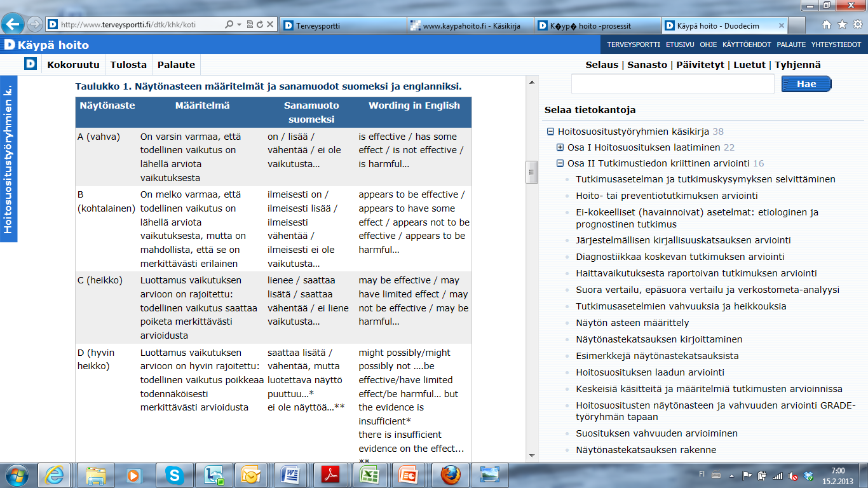Open Favorites star icon
This screenshot has height=488, width=868.
842,25
